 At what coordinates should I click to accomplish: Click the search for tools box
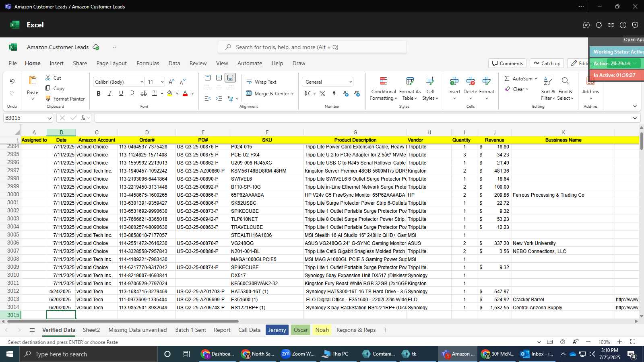(x=312, y=47)
